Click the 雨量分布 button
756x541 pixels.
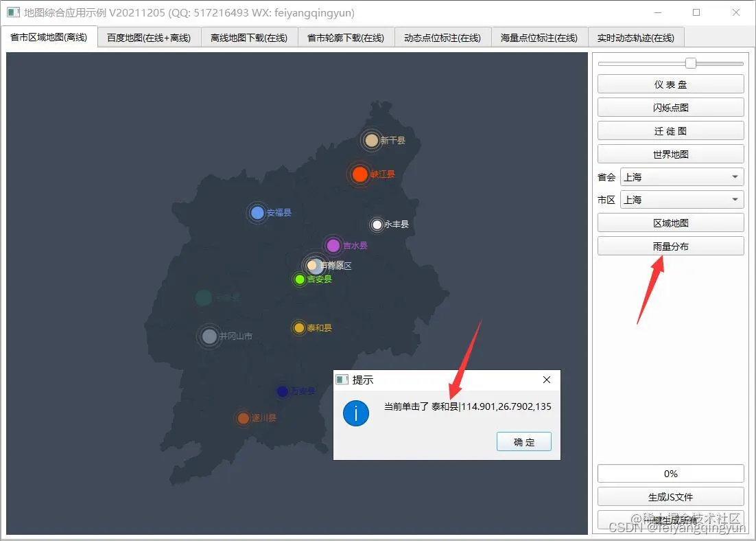[x=670, y=246]
